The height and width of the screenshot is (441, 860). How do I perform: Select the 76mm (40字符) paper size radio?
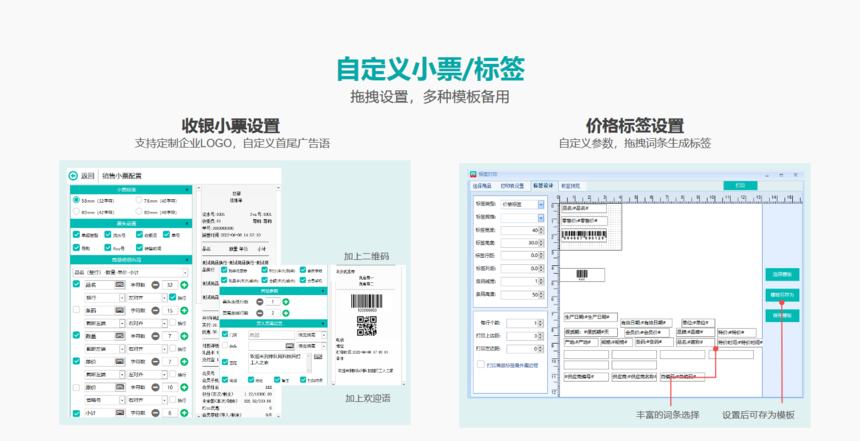pyautogui.click(x=139, y=200)
